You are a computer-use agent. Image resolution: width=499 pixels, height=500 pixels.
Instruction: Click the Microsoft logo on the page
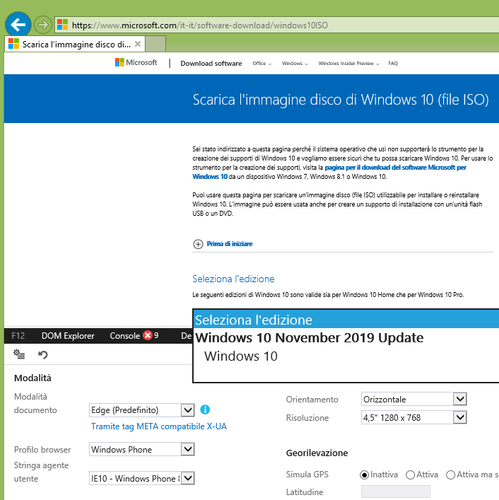tap(136, 62)
